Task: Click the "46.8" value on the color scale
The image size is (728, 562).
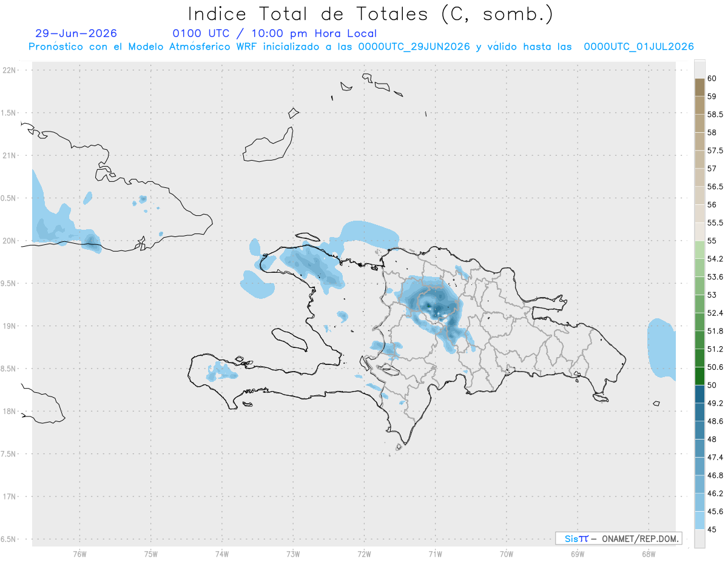Action: 715,475
